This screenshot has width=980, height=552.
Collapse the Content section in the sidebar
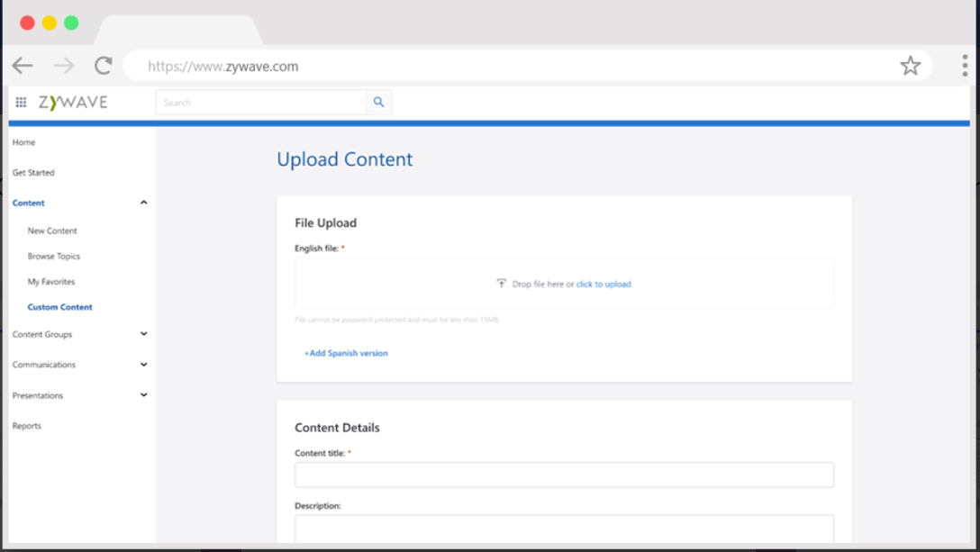[143, 202]
